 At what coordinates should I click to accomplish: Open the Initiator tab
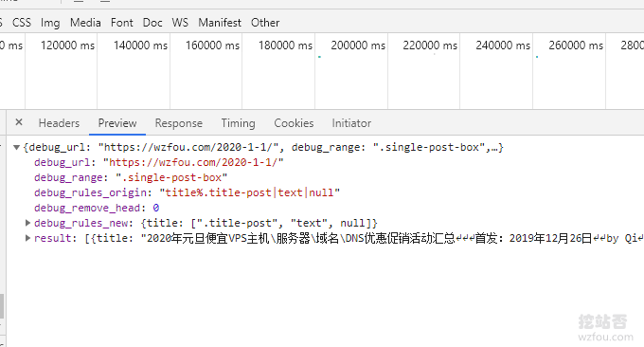351,123
